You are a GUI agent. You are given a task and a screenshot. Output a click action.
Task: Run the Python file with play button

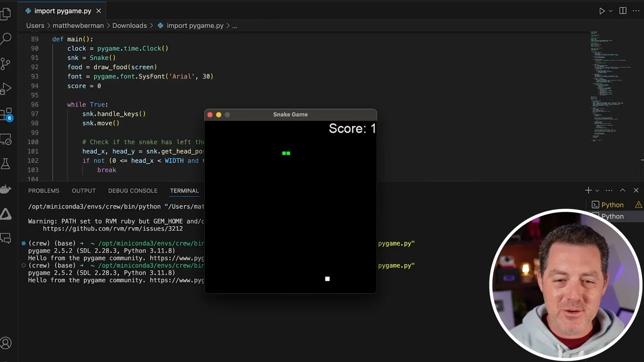tap(602, 11)
